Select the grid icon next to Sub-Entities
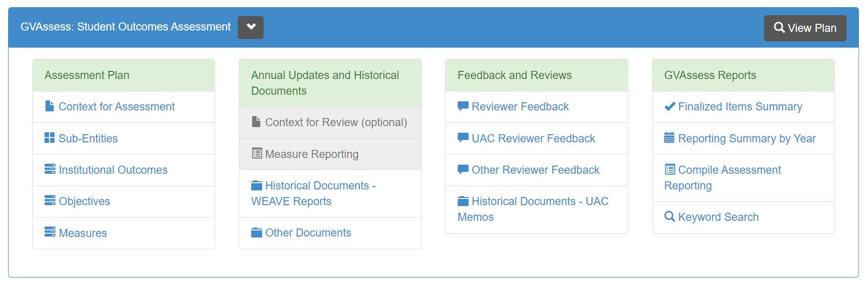The width and height of the screenshot is (868, 287). (50, 138)
